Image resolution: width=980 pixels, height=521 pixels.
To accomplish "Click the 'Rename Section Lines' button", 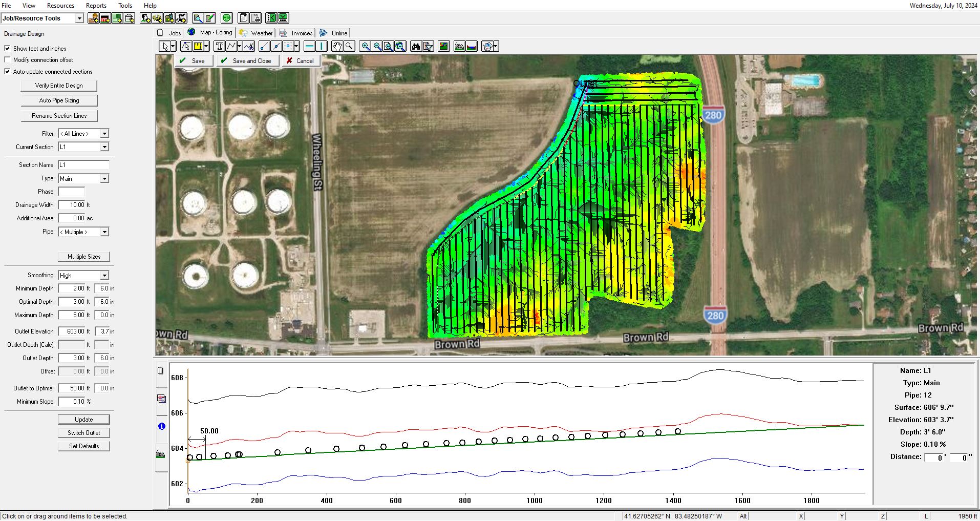I will point(59,116).
